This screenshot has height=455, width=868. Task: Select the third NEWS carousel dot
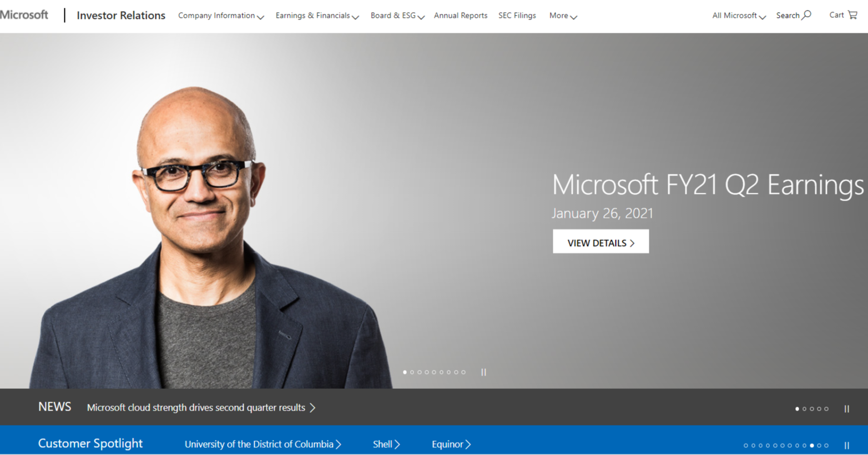(x=812, y=409)
